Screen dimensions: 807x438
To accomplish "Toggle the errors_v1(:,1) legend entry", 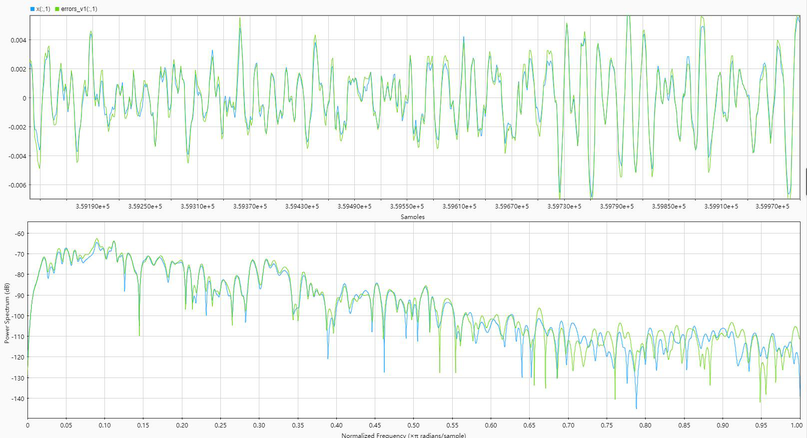I will (x=78, y=8).
